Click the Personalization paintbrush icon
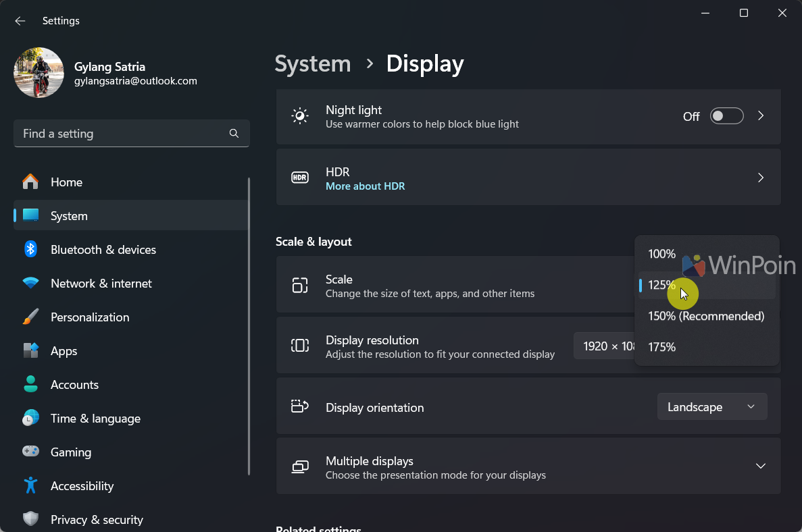802x532 pixels. pyautogui.click(x=30, y=317)
